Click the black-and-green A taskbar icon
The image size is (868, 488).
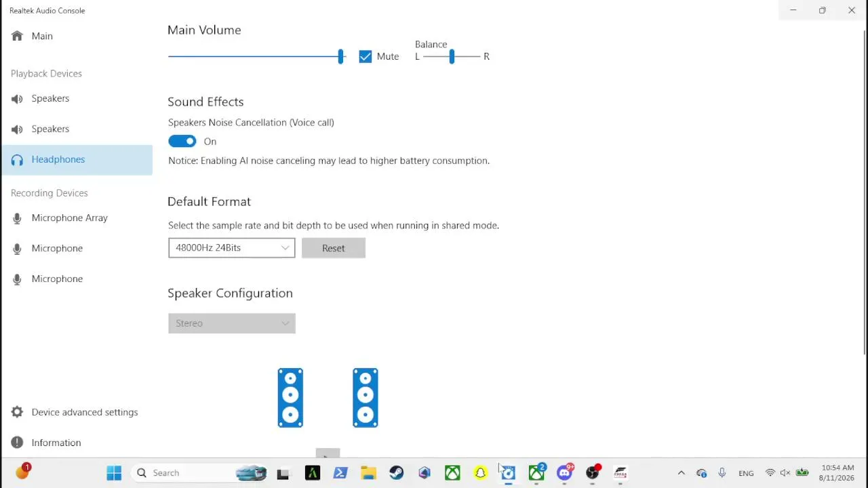point(313,473)
